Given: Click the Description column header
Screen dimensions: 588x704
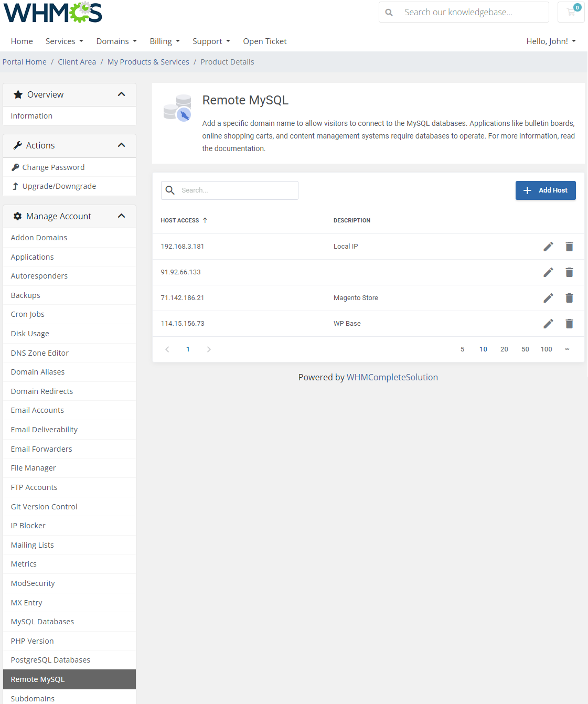Looking at the screenshot, I should [x=352, y=220].
